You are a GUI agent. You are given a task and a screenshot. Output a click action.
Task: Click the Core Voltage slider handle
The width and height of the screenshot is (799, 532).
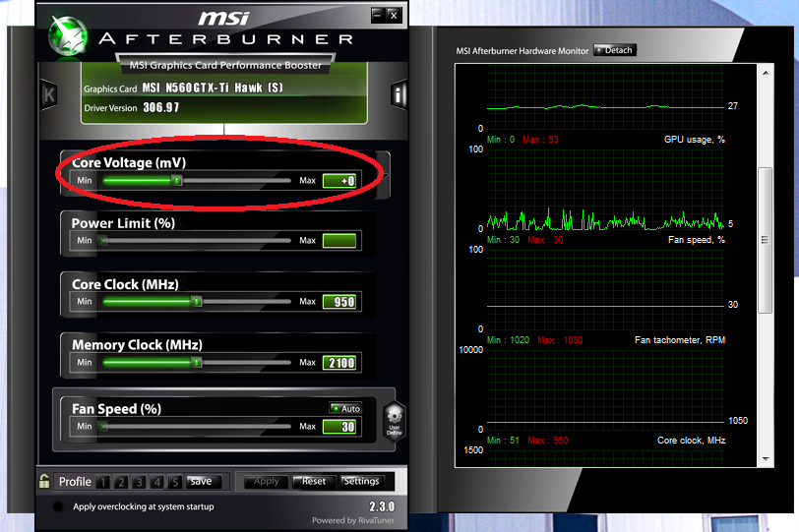(176, 180)
